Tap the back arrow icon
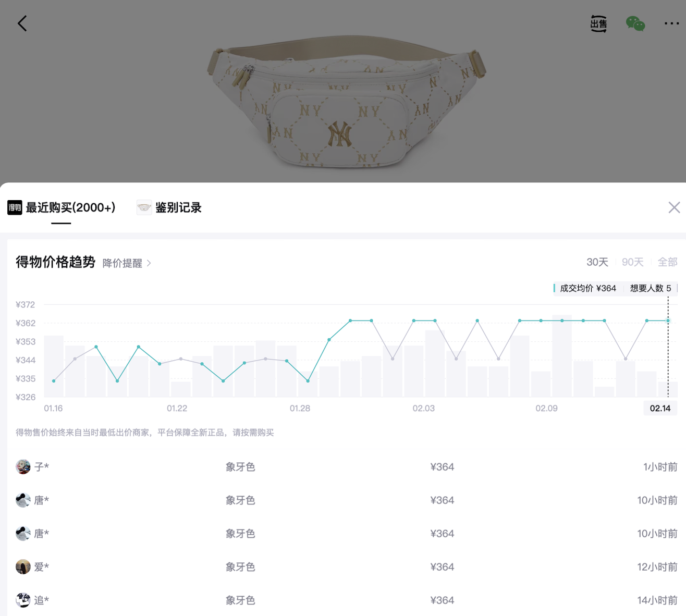Viewport: 686px width, 616px height. tap(22, 23)
